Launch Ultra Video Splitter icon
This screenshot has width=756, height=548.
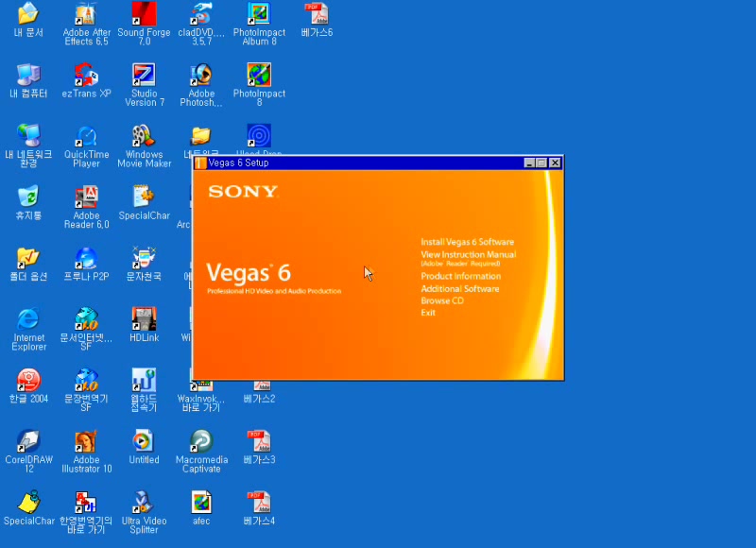coord(144,503)
